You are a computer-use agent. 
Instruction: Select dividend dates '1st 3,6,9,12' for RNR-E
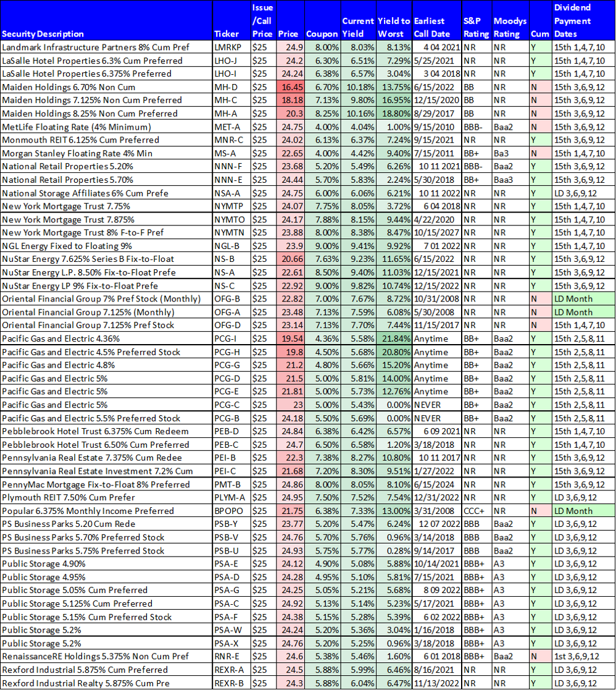point(583,656)
